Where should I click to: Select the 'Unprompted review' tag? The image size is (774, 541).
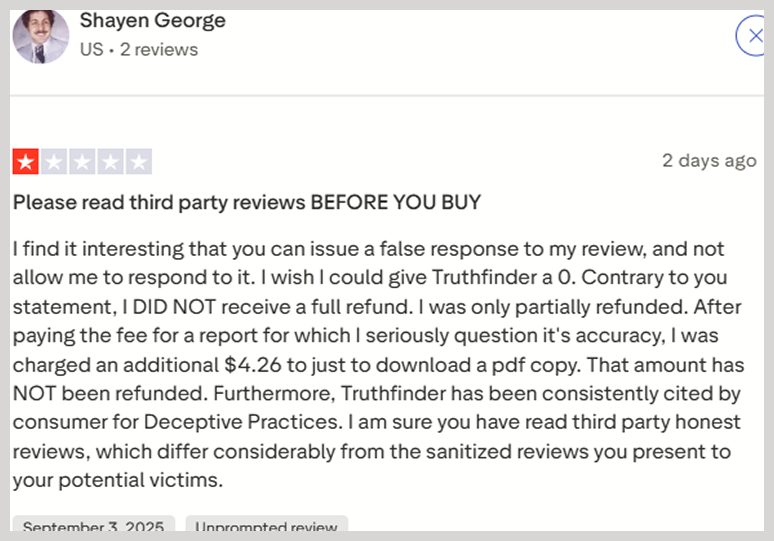267,525
